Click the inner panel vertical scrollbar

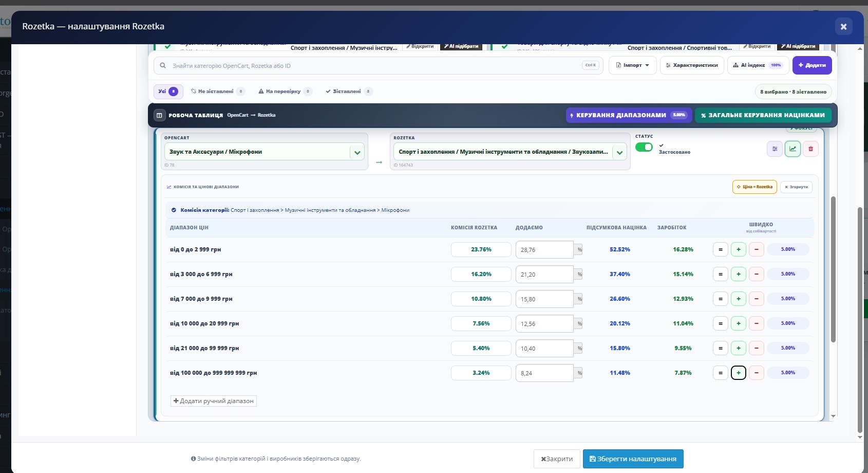click(833, 269)
